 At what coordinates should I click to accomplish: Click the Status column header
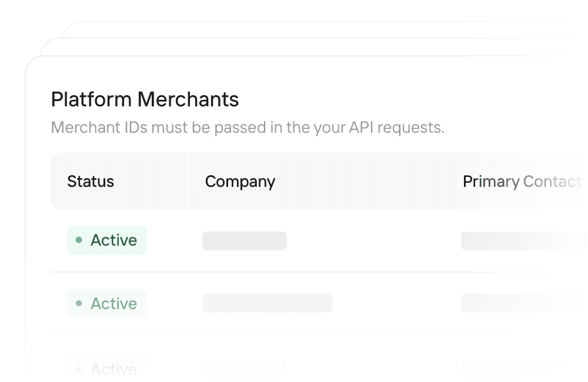[x=91, y=182]
